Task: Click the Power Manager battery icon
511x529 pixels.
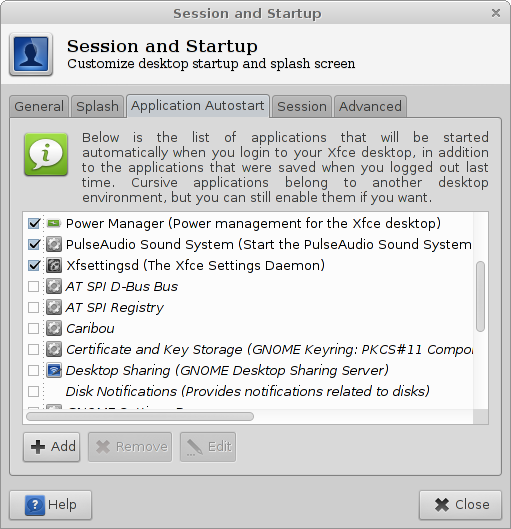Action: tap(54, 223)
